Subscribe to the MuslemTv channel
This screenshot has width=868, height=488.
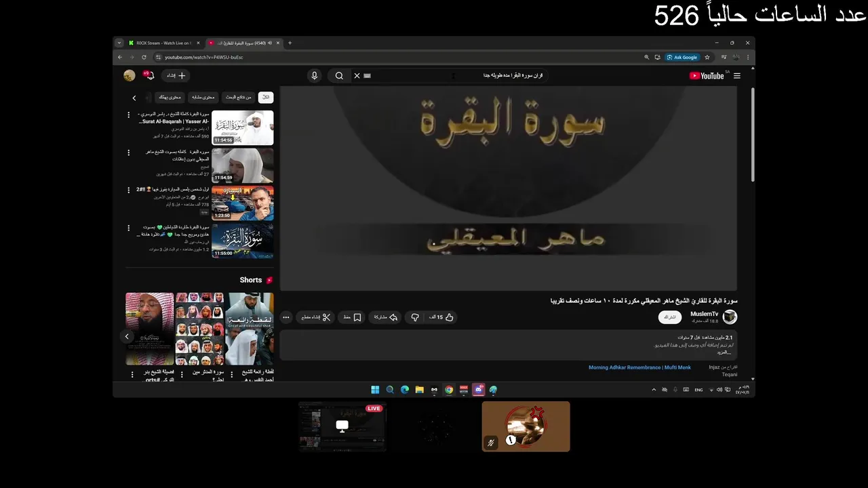[670, 317]
